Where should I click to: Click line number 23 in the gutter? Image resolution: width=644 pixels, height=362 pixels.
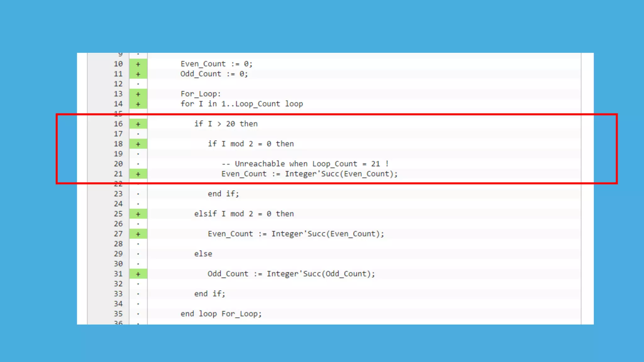click(118, 194)
